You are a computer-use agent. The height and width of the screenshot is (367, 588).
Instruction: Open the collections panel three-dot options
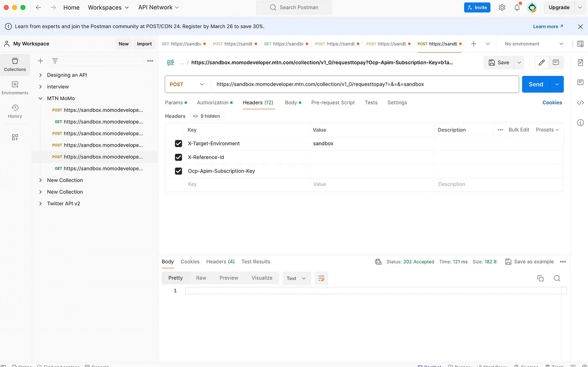coord(150,61)
